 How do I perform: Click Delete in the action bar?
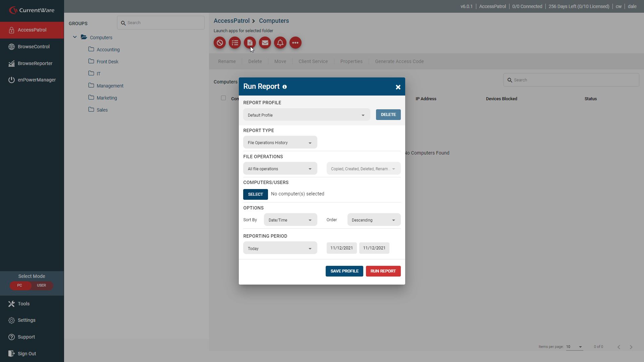click(255, 61)
